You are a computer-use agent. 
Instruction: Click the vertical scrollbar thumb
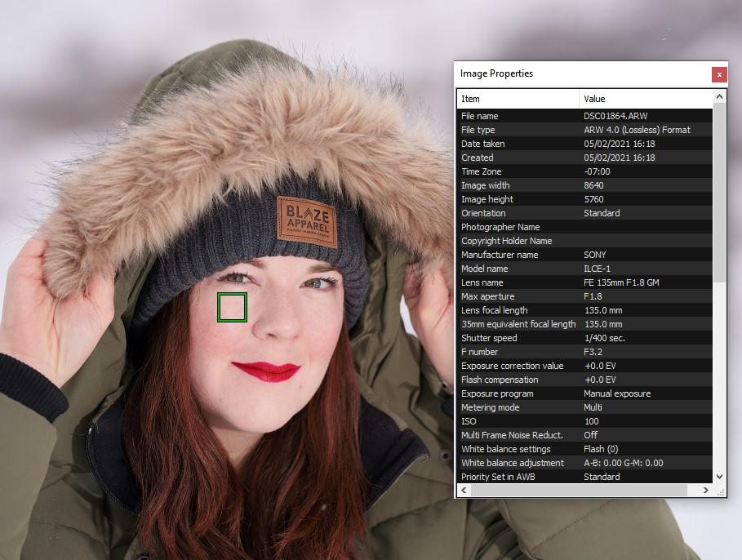point(719,193)
